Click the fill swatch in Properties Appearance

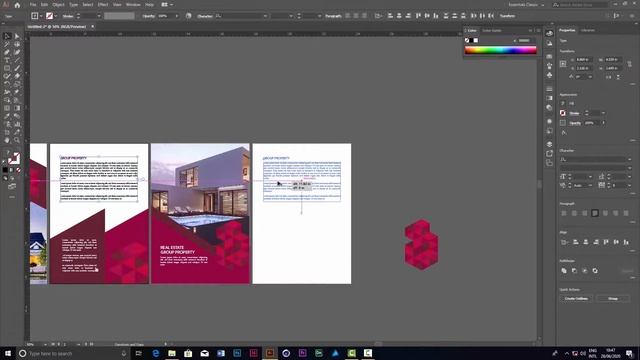tap(563, 104)
